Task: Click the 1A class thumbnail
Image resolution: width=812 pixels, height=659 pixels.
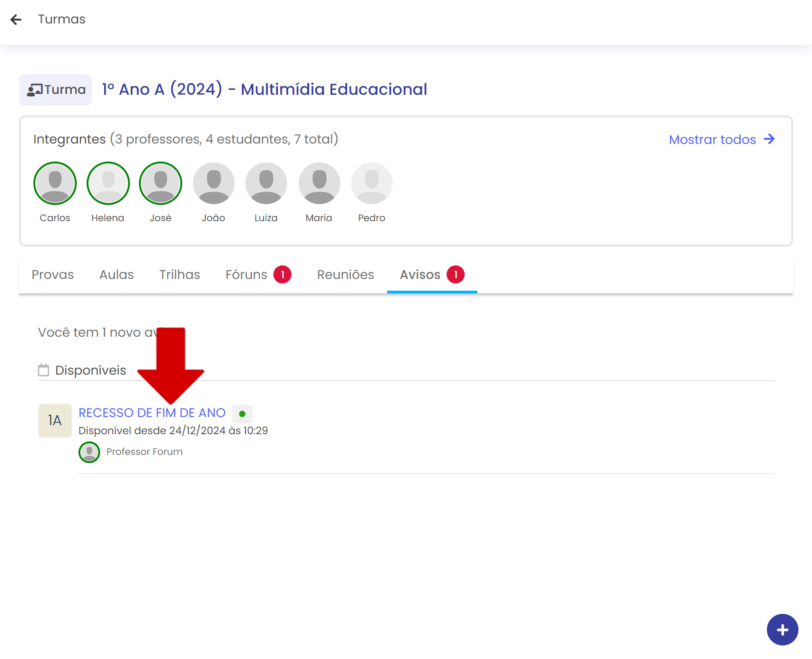Action: pos(55,421)
